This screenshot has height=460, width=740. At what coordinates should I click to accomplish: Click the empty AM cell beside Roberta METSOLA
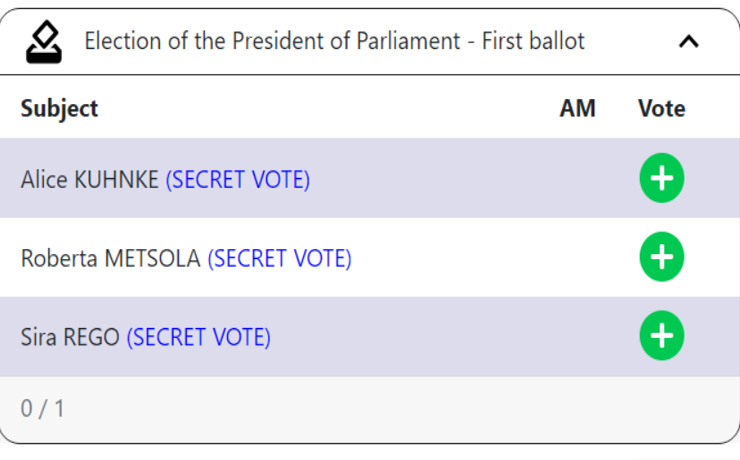tap(578, 257)
